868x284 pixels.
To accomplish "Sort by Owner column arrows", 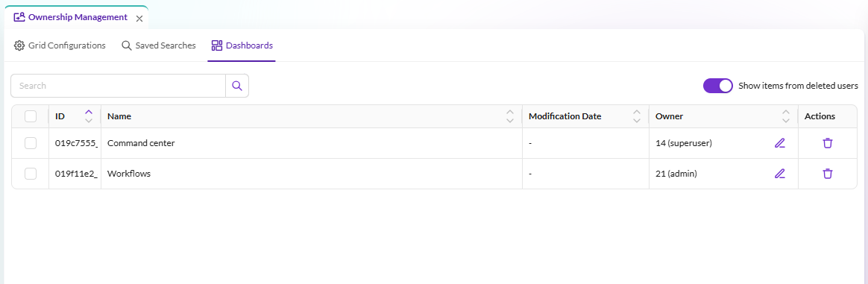I will tap(785, 116).
